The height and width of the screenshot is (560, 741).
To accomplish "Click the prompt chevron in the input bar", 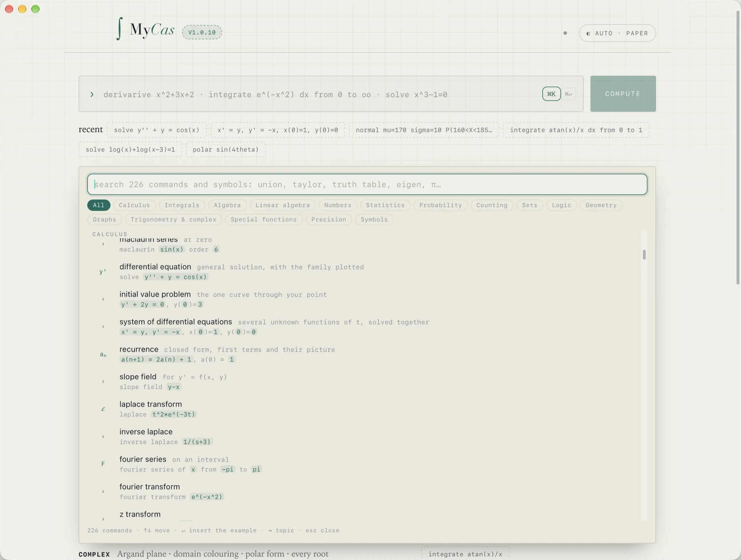I will (92, 94).
